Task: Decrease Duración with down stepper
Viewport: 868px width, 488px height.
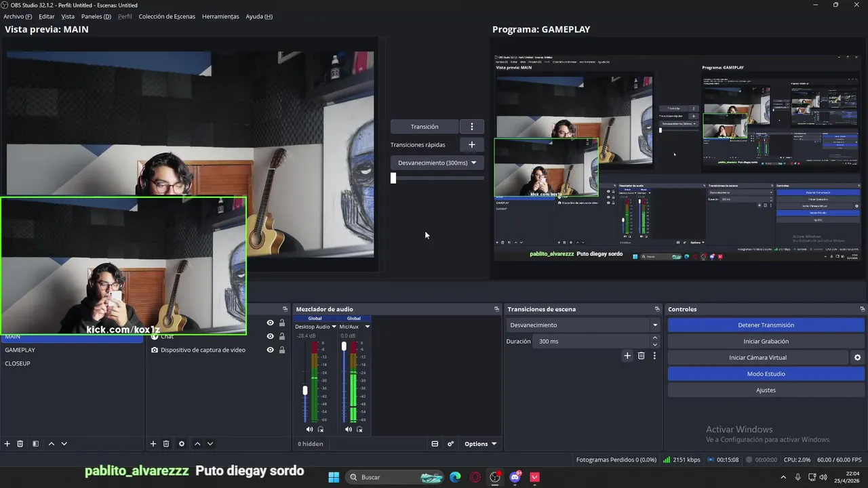Action: [654, 345]
